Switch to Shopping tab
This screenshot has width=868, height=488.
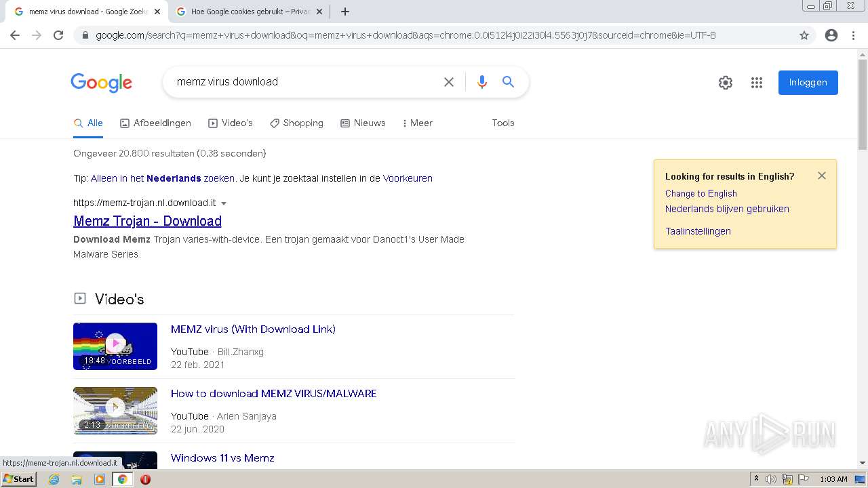pos(296,123)
